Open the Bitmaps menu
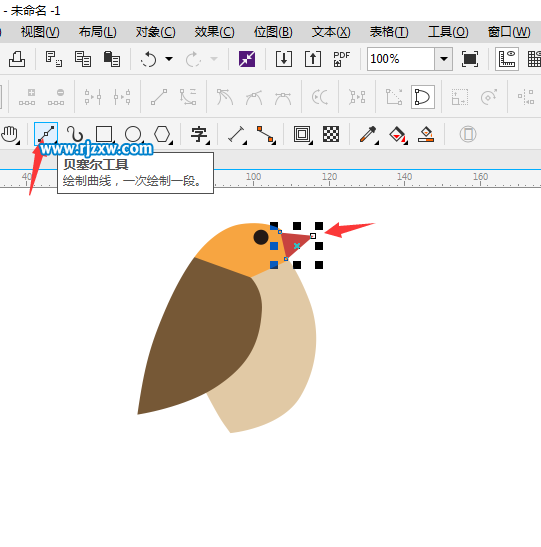 [273, 32]
